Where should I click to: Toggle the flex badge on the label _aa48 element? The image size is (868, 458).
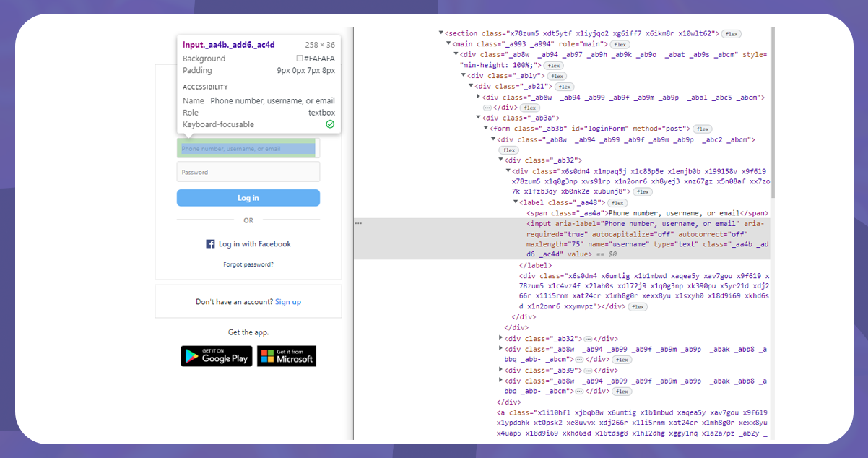pyautogui.click(x=617, y=203)
